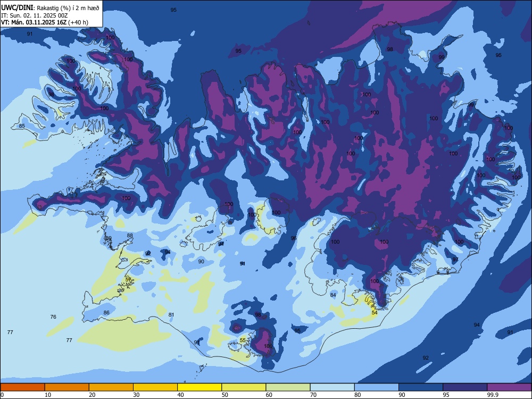The image size is (532, 399).
Task: Click the '70' tick label under the color scale
Action: [x=313, y=395]
